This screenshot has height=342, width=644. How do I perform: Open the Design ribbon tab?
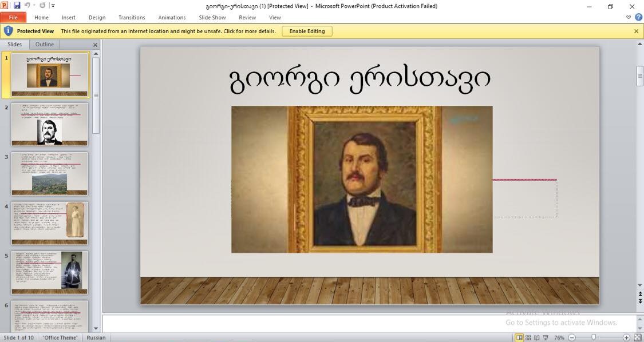click(97, 18)
